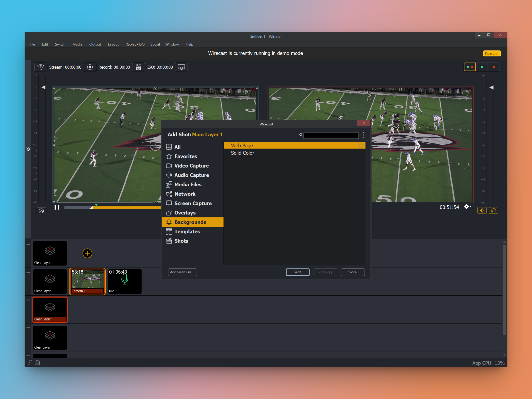Open the calendar scheduler icon in status bar
This screenshot has height=399, width=532.
37,362
